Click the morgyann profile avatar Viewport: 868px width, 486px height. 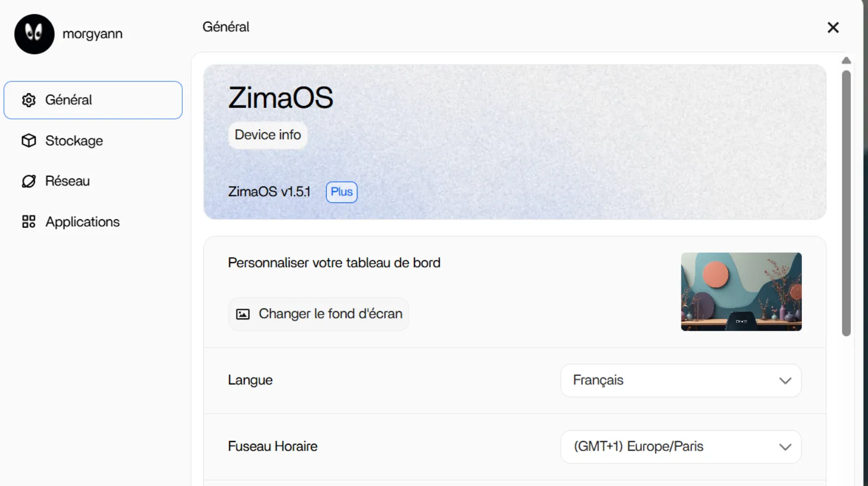pos(34,34)
